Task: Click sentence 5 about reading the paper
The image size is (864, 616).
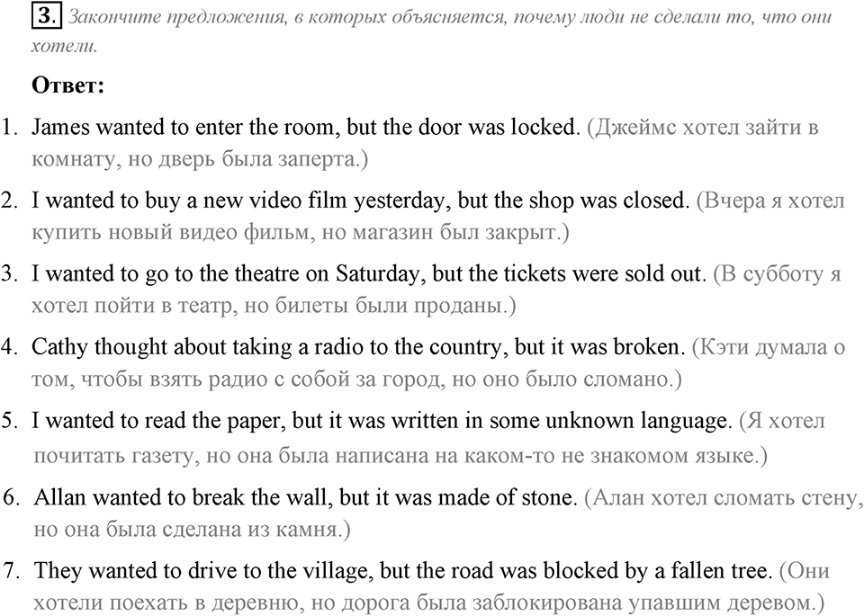Action: pyautogui.click(x=382, y=421)
